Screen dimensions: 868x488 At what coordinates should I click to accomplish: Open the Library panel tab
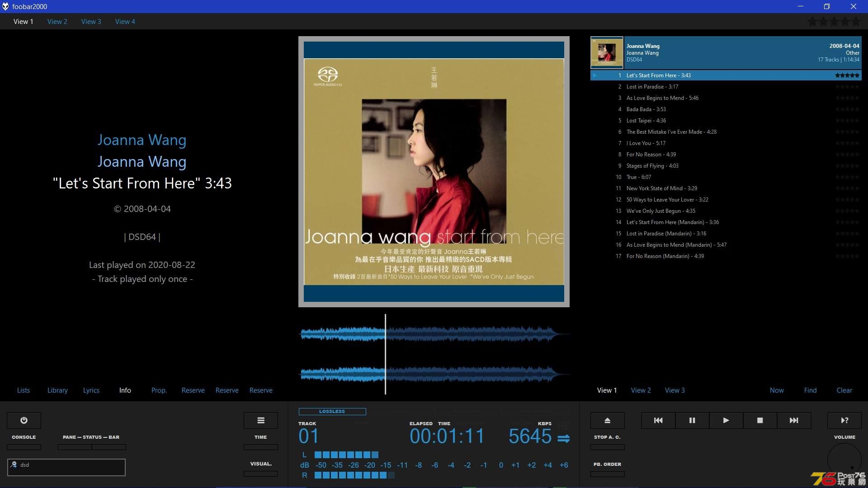click(x=57, y=390)
